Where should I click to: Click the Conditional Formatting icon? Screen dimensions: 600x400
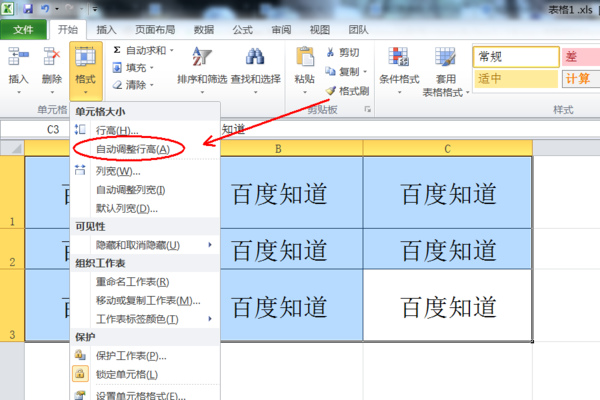tap(399, 57)
